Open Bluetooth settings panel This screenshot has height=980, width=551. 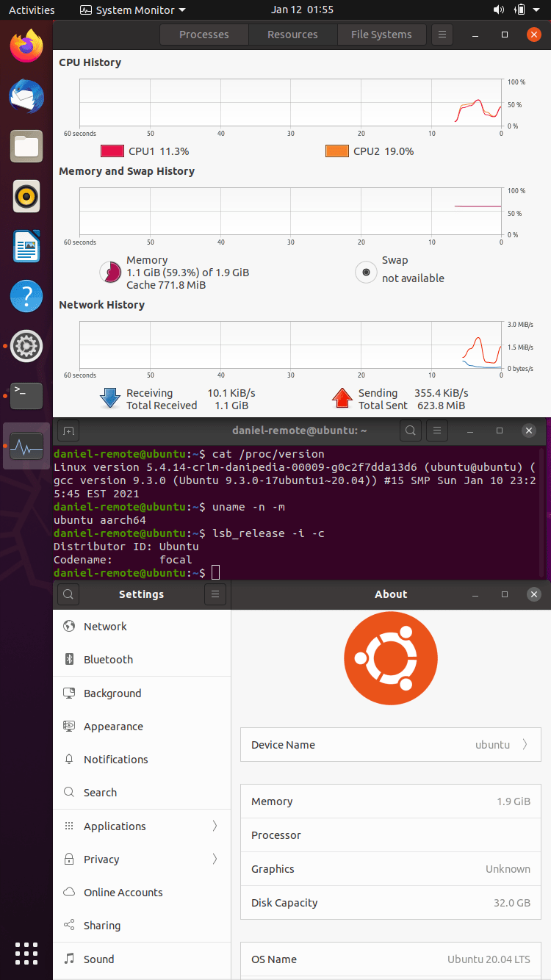[x=108, y=660]
